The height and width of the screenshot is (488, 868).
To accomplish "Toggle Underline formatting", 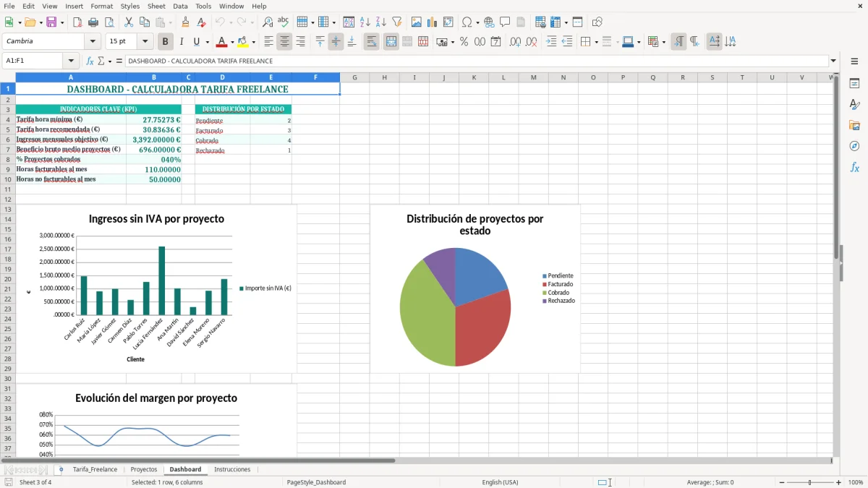I will point(197,42).
